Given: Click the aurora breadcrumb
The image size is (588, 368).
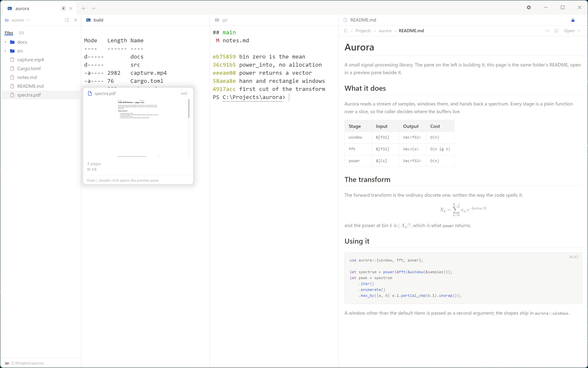Looking at the screenshot, I should coord(385,31).
